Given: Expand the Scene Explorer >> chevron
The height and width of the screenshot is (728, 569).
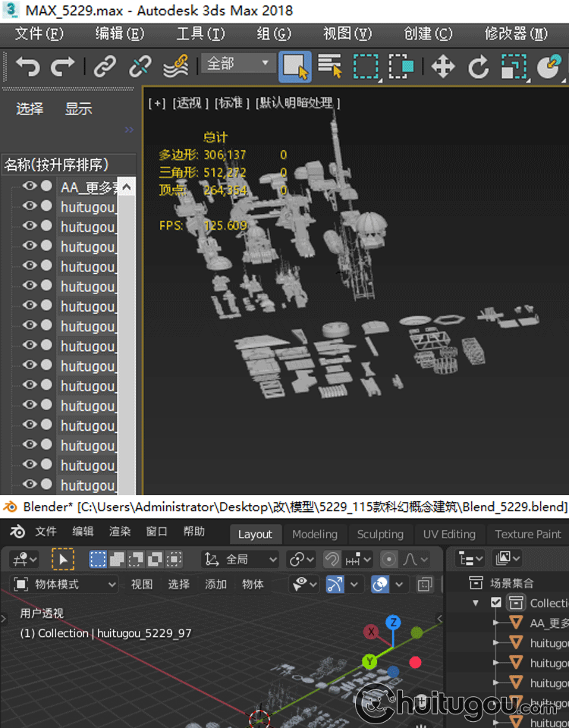Looking at the screenshot, I should pos(129,130).
